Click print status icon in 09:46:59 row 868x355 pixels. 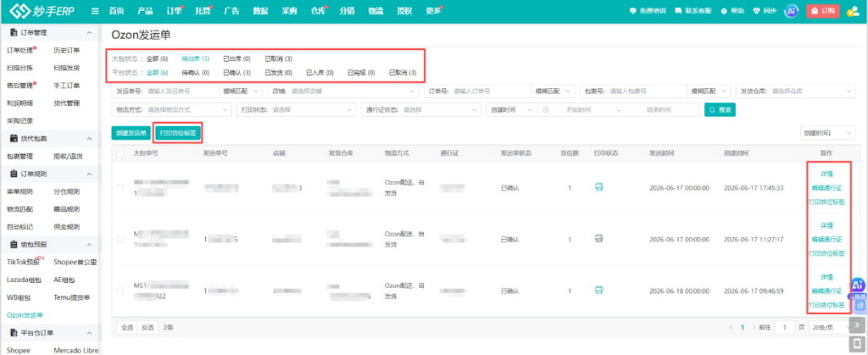[598, 291]
